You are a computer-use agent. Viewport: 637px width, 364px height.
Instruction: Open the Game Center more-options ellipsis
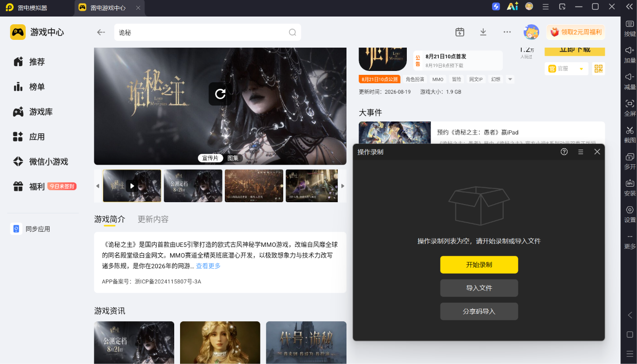(x=507, y=32)
